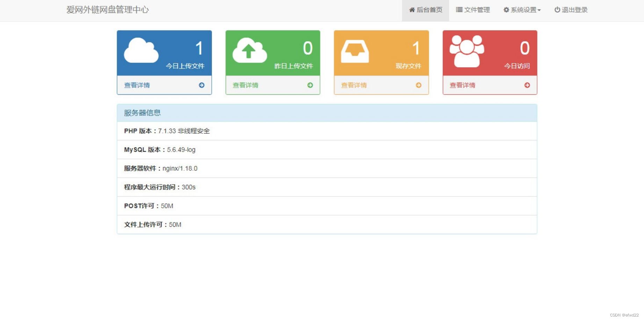Click the red circular arrow on 今日访问 card
This screenshot has width=644, height=320.
[x=527, y=85]
